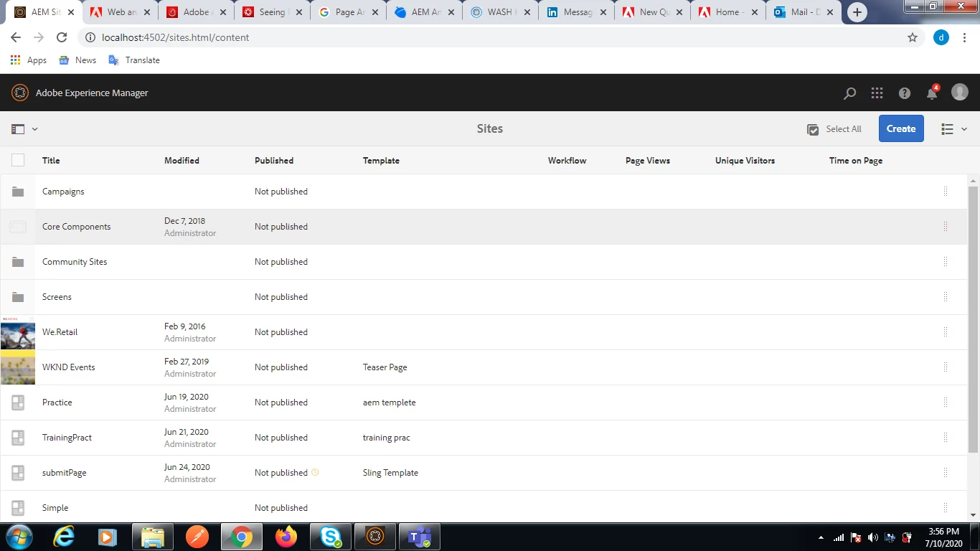The width and height of the screenshot is (980, 551).
Task: Sort by Title column header
Action: (x=51, y=161)
